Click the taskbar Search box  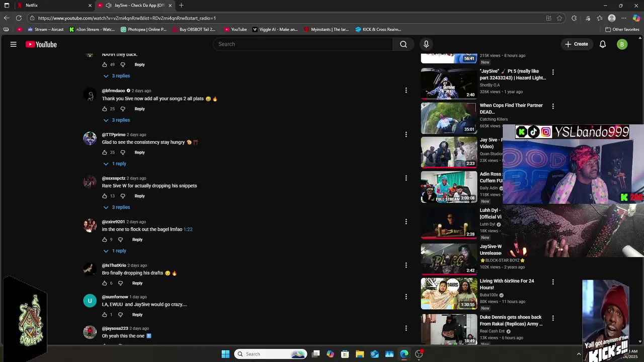coord(272,354)
